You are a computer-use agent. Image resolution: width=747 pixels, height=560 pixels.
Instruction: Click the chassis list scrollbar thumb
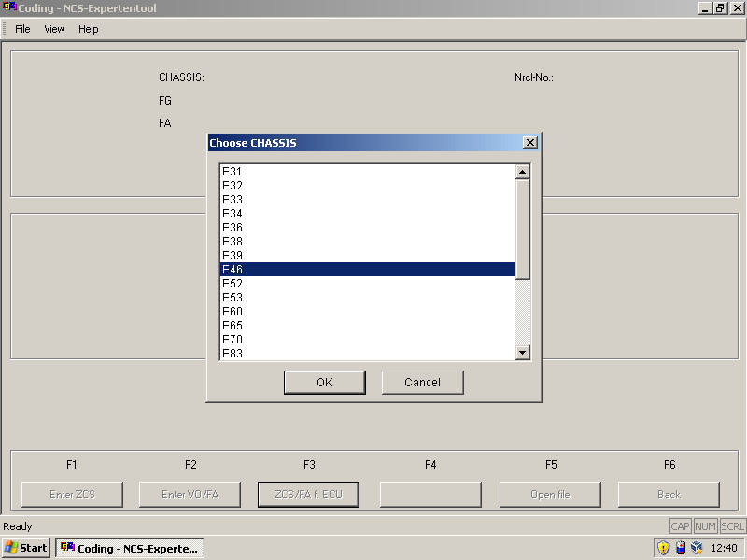pos(523,229)
